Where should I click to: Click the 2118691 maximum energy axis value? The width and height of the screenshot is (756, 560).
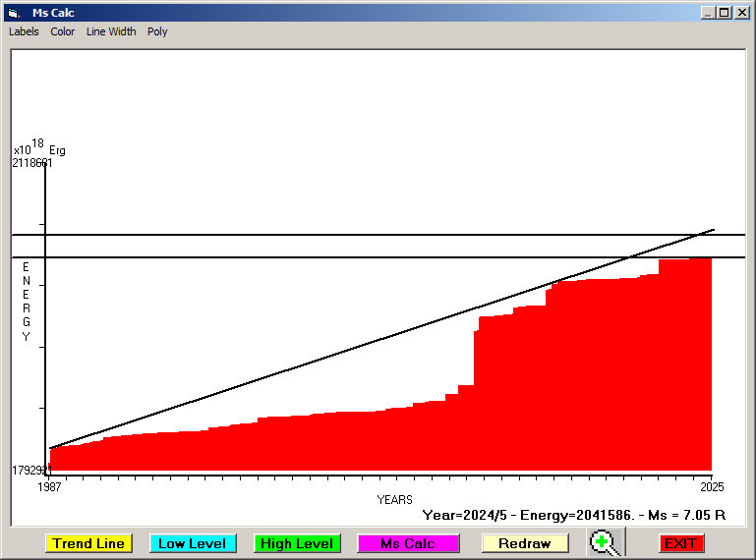point(32,163)
